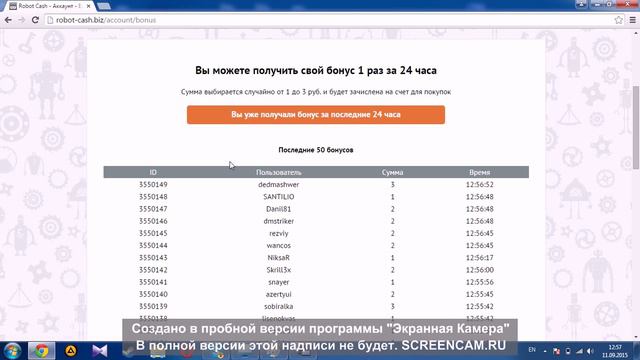
Task: Click ID cell 3550149
Action: click(153, 184)
